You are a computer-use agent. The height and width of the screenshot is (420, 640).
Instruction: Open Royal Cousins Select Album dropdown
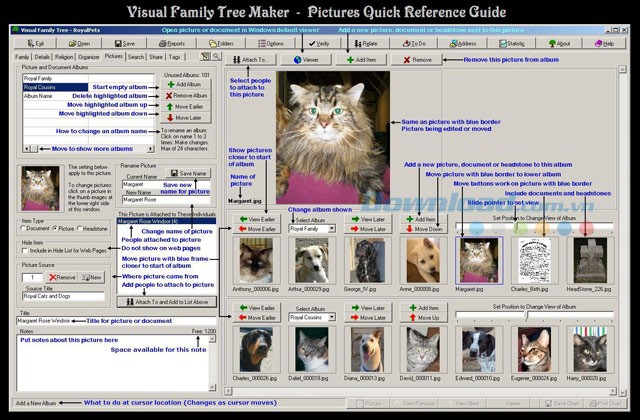point(332,317)
